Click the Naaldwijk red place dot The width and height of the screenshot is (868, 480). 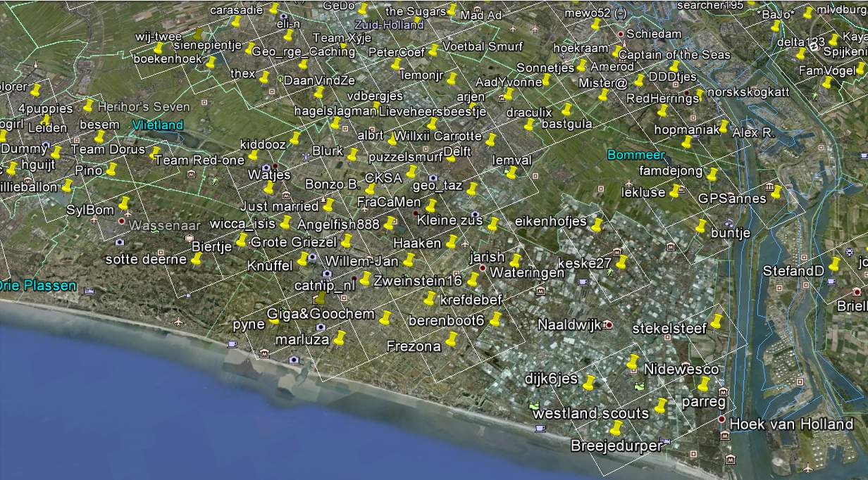pyautogui.click(x=609, y=325)
